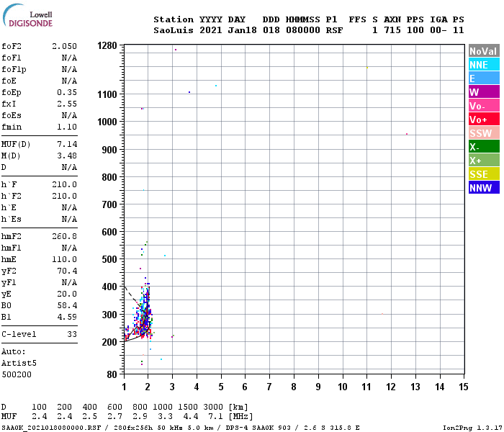Screen dimensions: 504x432
Task: Click the foF2 value 2.050
Action: point(64,46)
